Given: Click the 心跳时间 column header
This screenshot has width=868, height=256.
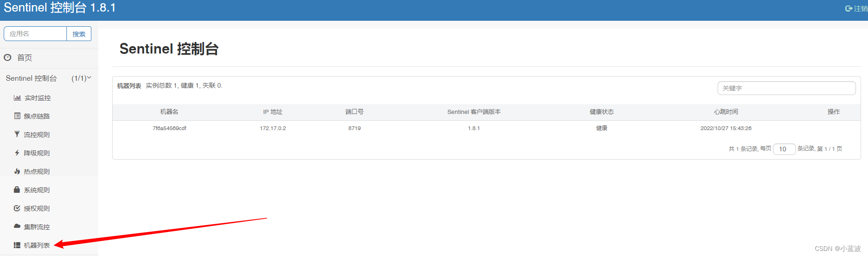Looking at the screenshot, I should (726, 112).
